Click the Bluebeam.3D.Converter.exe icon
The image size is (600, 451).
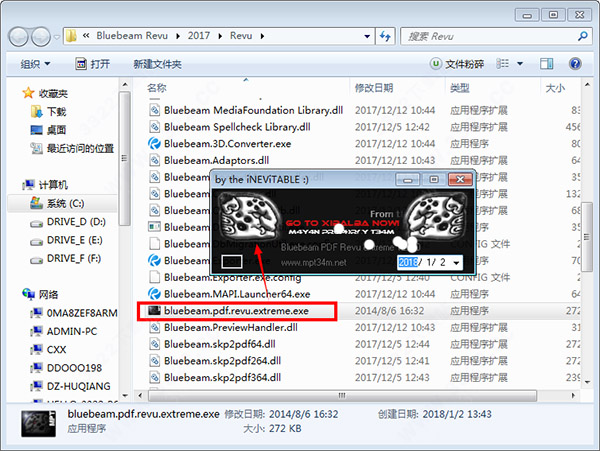click(154, 143)
